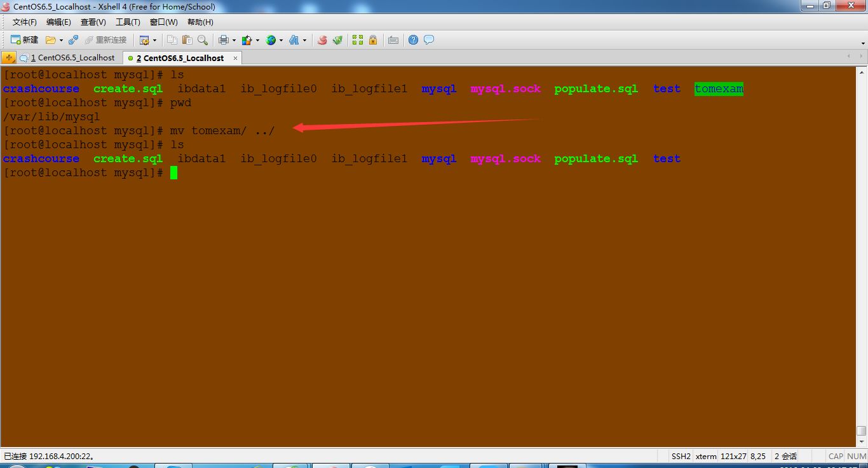Viewport: 868px width, 468px height.
Task: Click CAP indicator in status bar
Action: (x=836, y=456)
